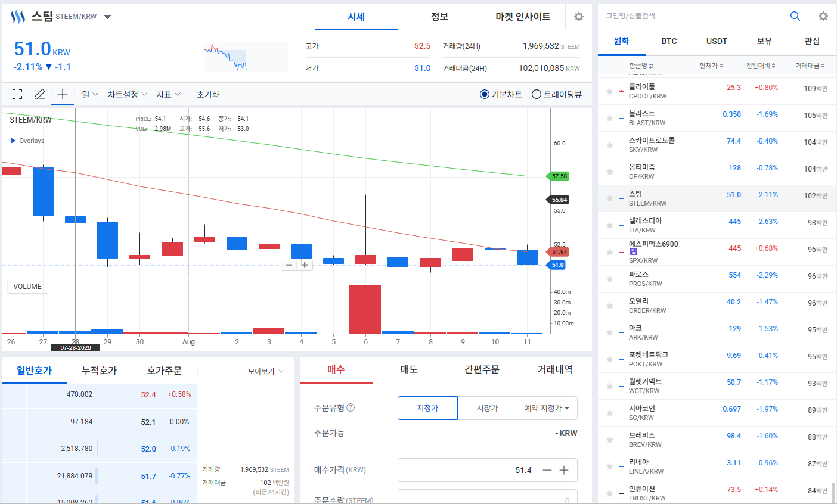Open the 일 timeframe dropdown
The height and width of the screenshot is (504, 837).
coord(90,94)
